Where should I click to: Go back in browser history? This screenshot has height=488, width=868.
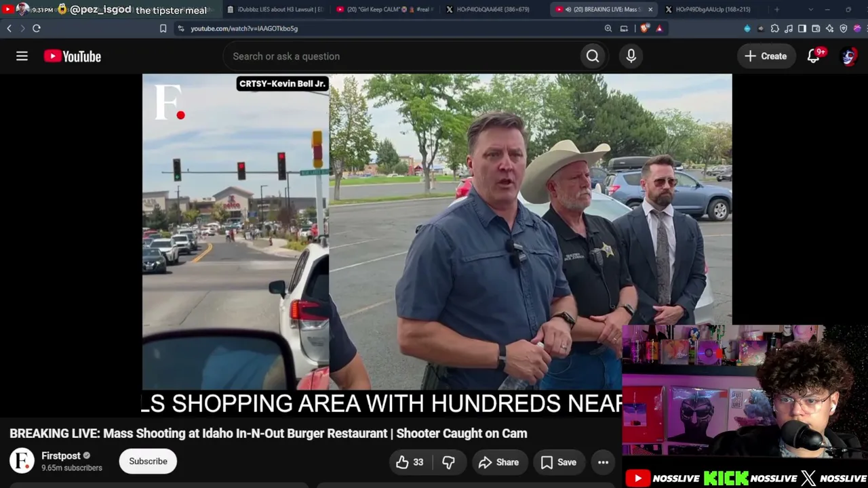click(x=9, y=28)
